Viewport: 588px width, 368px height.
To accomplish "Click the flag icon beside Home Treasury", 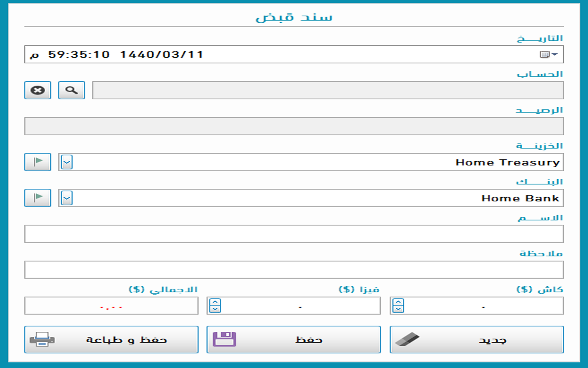I will [x=38, y=162].
